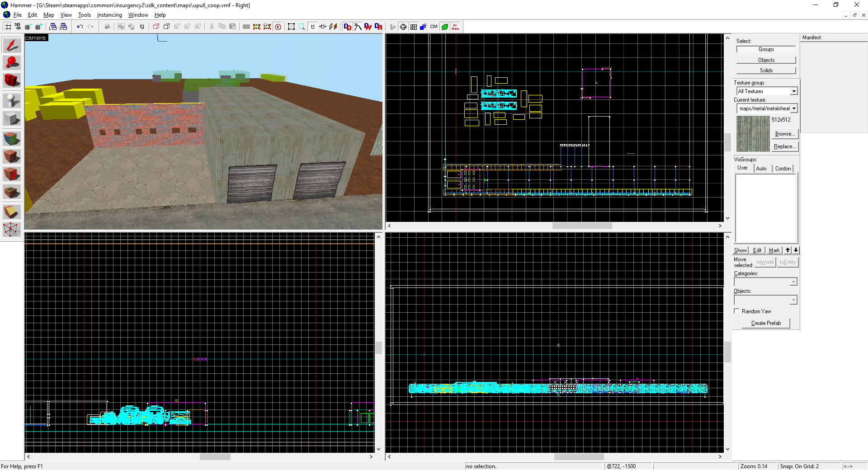Image resolution: width=868 pixels, height=470 pixels.
Task: Expand the Texture group dropdown
Action: 794,91
